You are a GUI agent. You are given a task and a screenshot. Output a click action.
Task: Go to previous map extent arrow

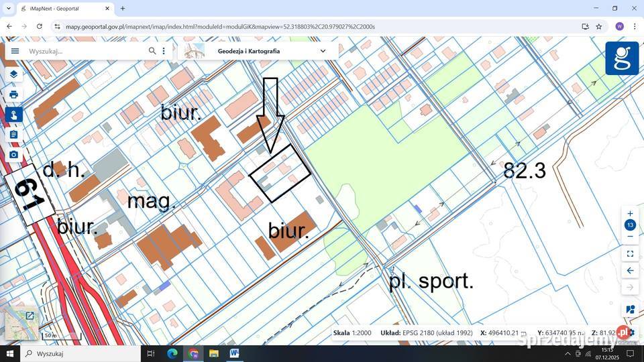coord(630,271)
